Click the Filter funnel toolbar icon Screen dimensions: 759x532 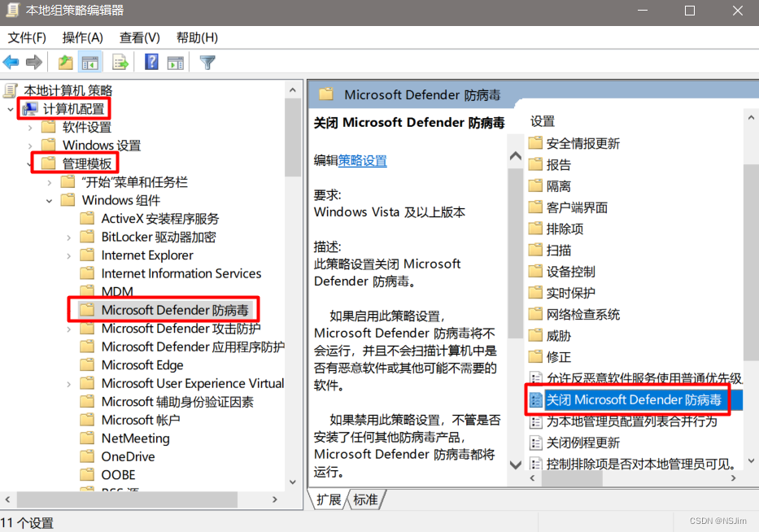point(207,62)
